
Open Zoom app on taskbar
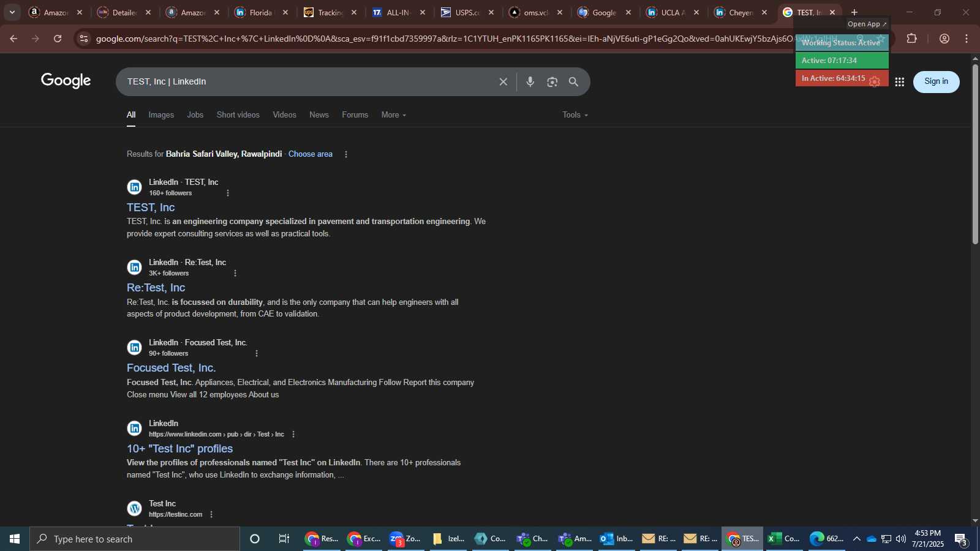tap(405, 539)
